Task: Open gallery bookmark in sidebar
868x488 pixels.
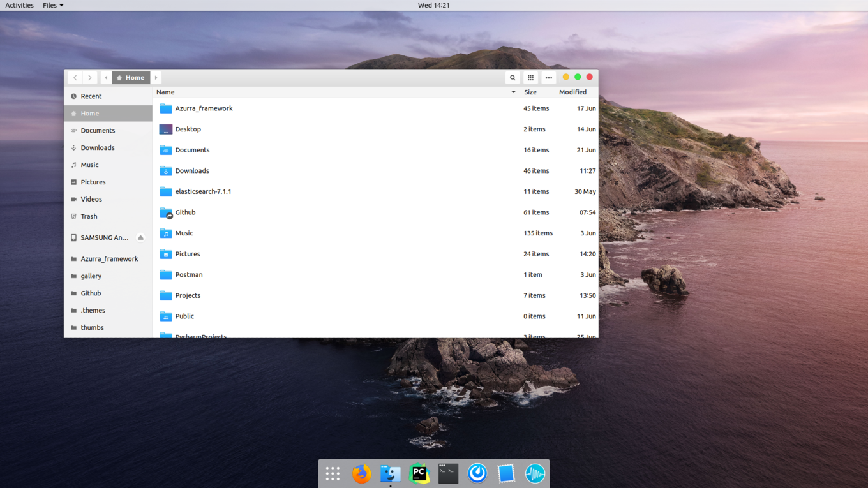Action: [x=108, y=276]
